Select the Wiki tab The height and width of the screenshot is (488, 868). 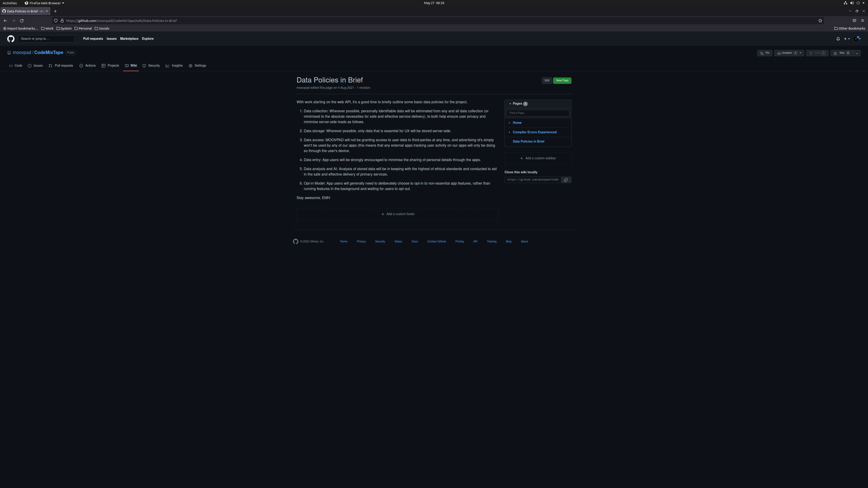point(131,66)
